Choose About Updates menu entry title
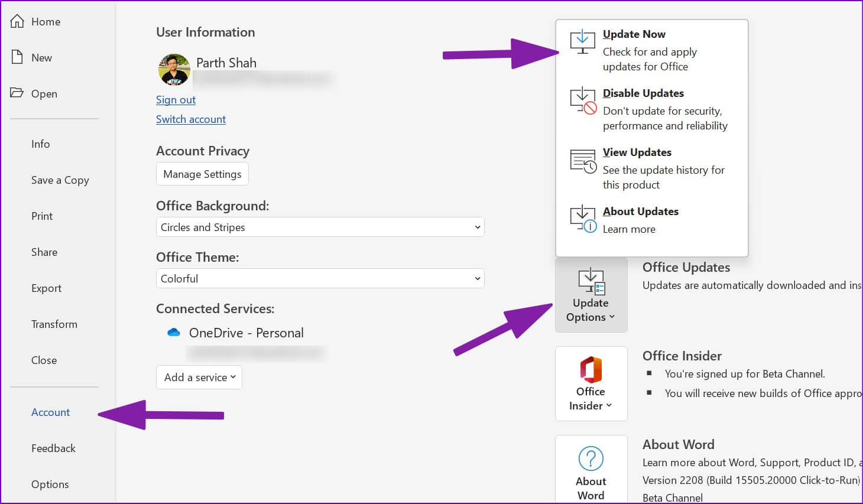Image resolution: width=863 pixels, height=504 pixels. 641,212
